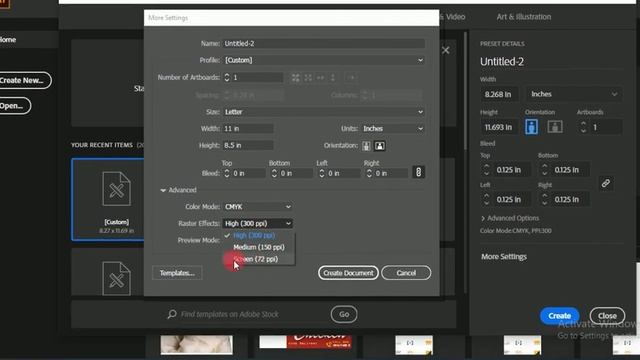The image size is (640, 360).
Task: Open the Size dropdown showing Letter
Action: click(x=324, y=112)
